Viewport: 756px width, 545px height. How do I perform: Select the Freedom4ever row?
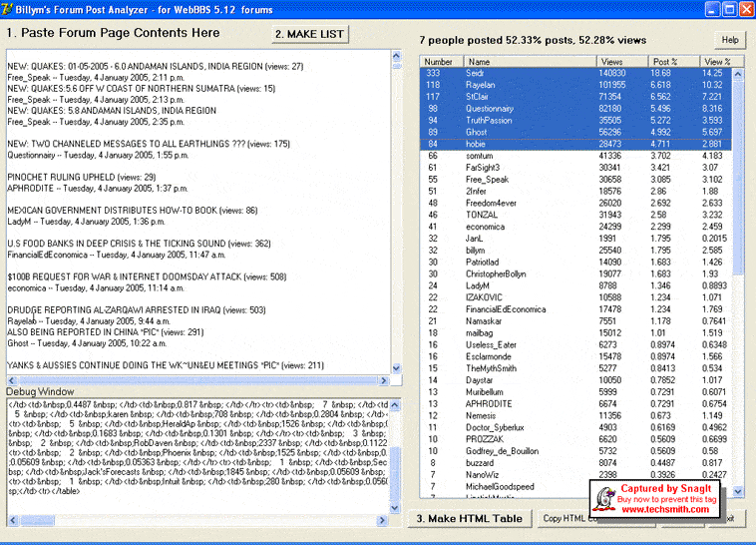(x=575, y=204)
